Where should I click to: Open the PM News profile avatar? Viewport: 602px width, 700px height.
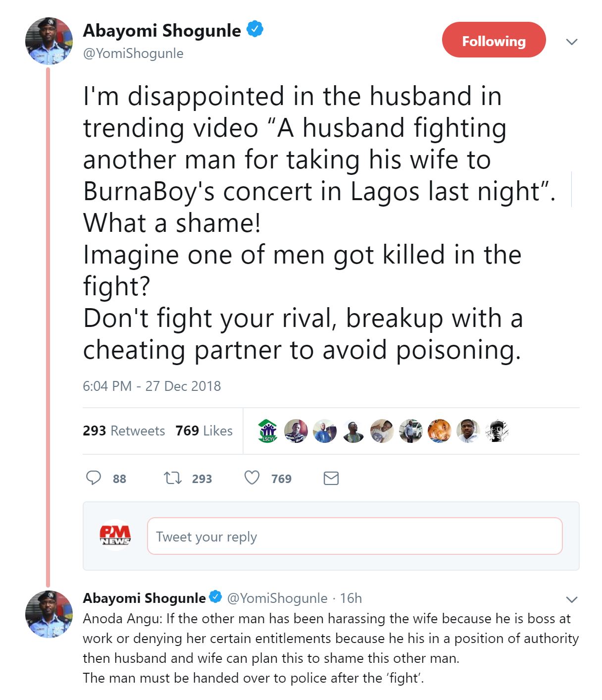pos(115,535)
